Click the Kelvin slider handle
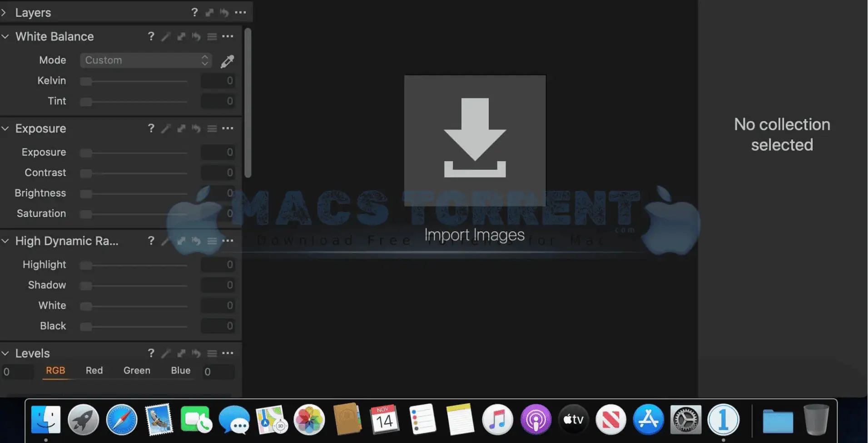The image size is (868, 443). pyautogui.click(x=86, y=81)
